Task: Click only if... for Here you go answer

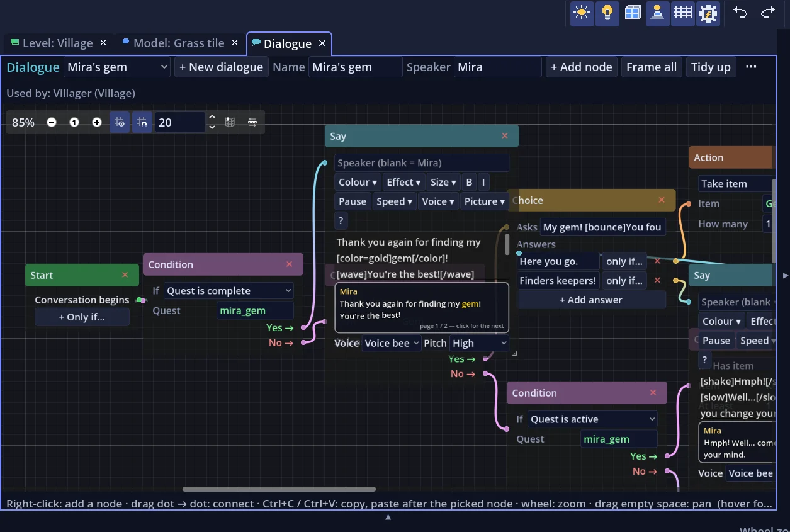Action: 624,261
